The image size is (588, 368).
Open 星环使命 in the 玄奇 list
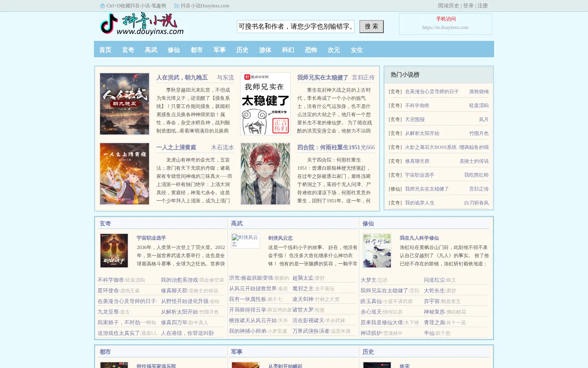[x=108, y=291]
